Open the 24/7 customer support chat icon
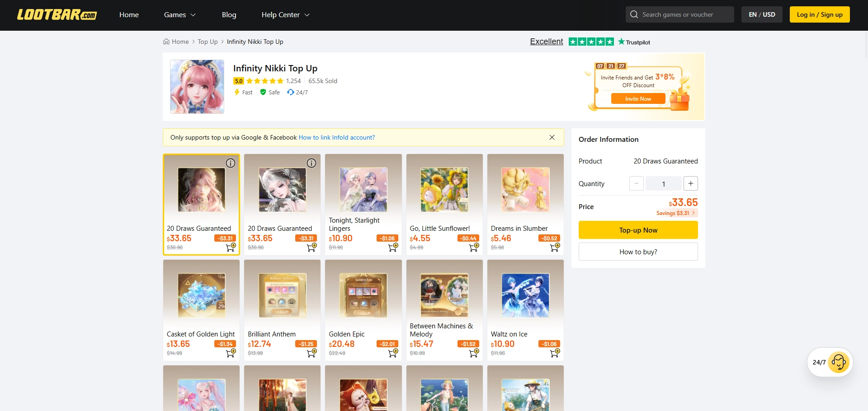Image resolution: width=868 pixels, height=411 pixels. (x=839, y=362)
